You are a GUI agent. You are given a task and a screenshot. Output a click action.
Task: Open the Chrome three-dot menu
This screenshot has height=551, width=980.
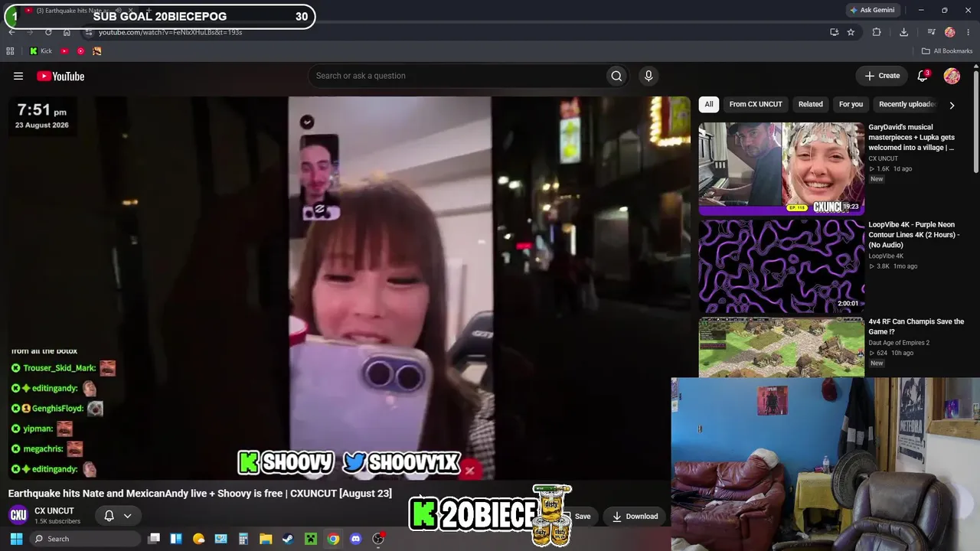(x=969, y=32)
